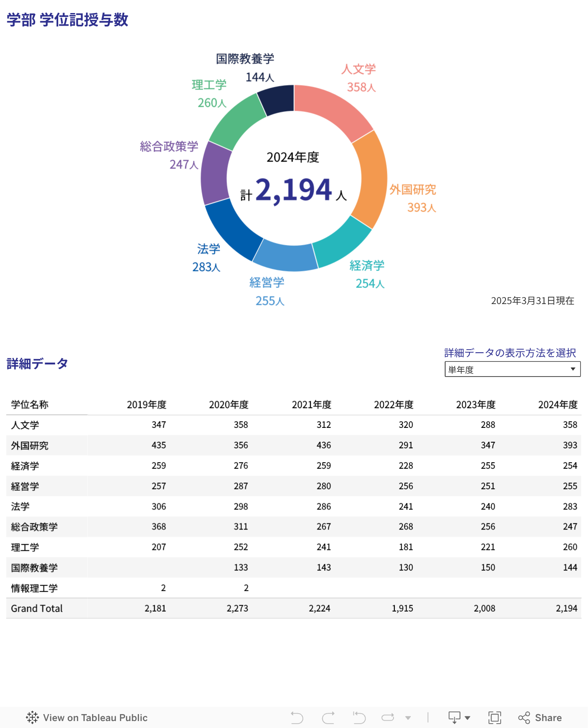This screenshot has width=588, height=728.
Task: Click the Undo arrow icon
Action: tap(297, 718)
